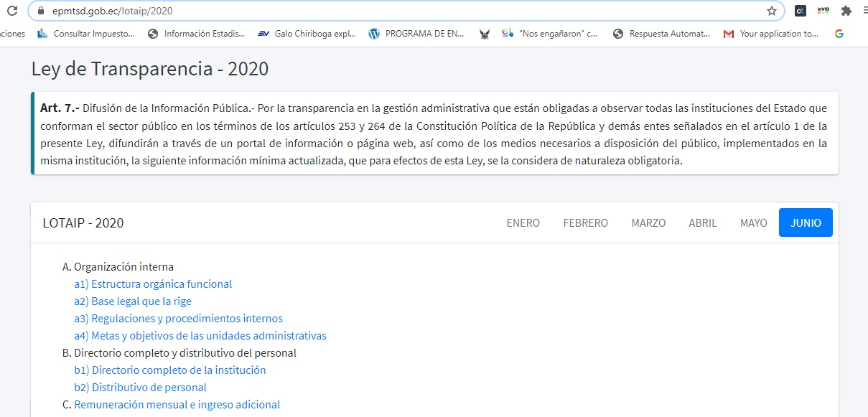Open the Google bookmark icon

tap(839, 34)
